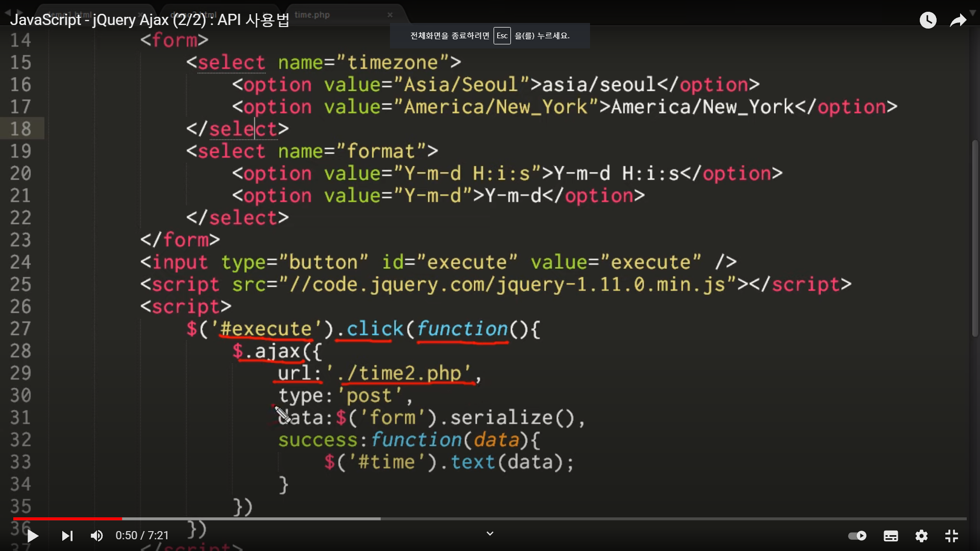Image resolution: width=980 pixels, height=551 pixels.
Task: Toggle the autoplay switch
Action: (x=857, y=536)
